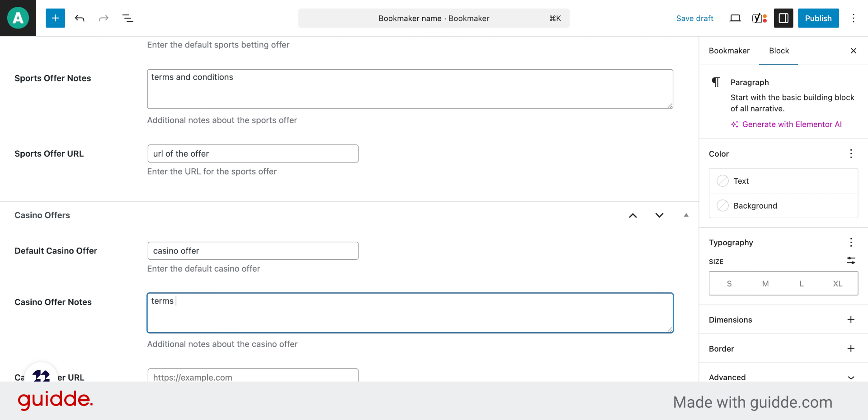Toggle the settings sidebar panel
The image size is (868, 420).
click(783, 18)
